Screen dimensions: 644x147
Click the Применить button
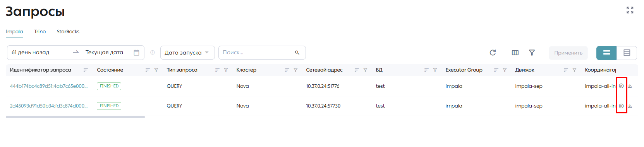(568, 53)
